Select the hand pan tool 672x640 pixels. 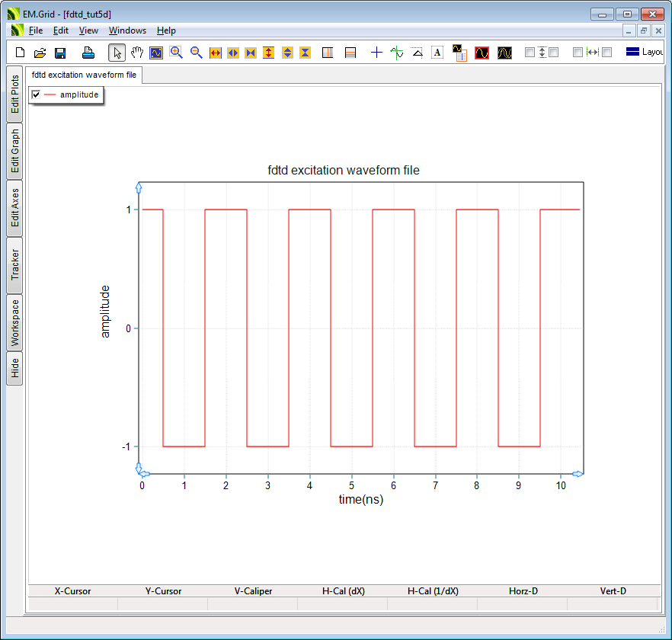[x=137, y=53]
